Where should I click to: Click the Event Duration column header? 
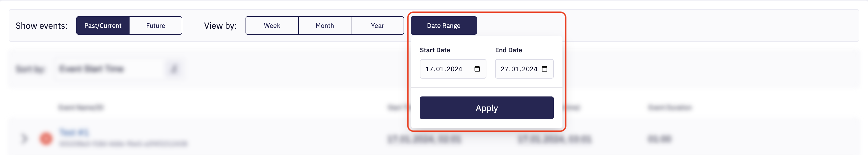pyautogui.click(x=669, y=108)
